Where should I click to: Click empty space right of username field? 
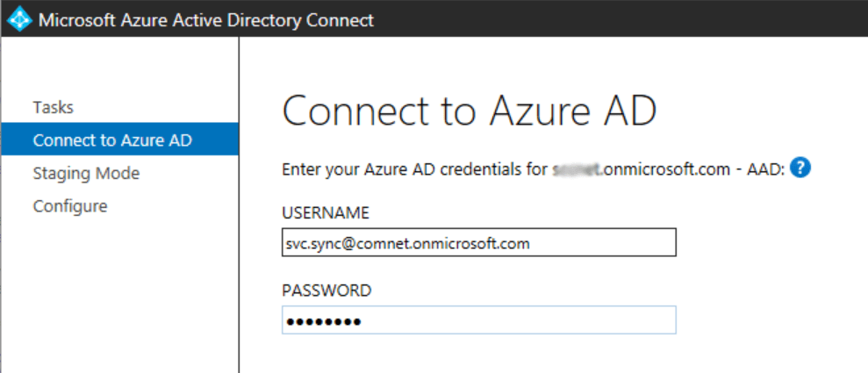(764, 243)
